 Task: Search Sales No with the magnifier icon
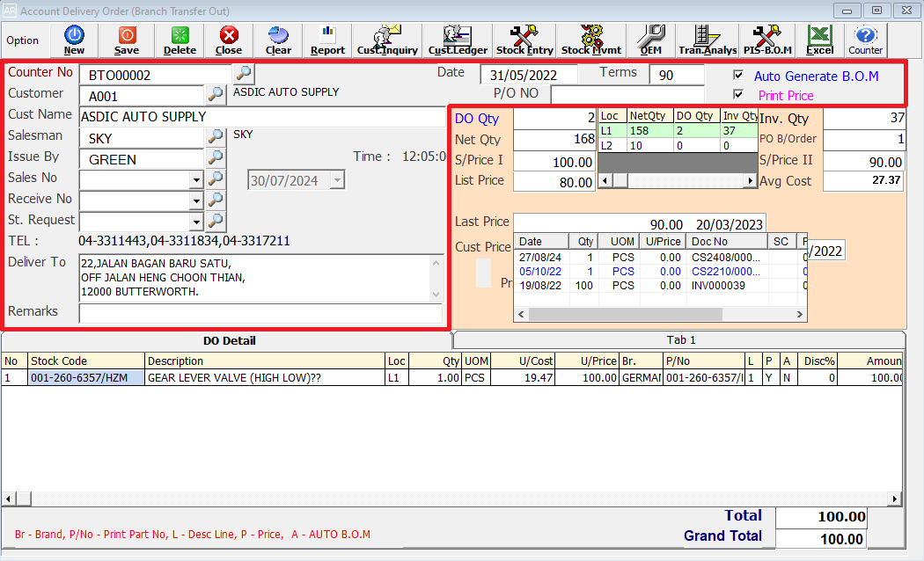click(216, 179)
